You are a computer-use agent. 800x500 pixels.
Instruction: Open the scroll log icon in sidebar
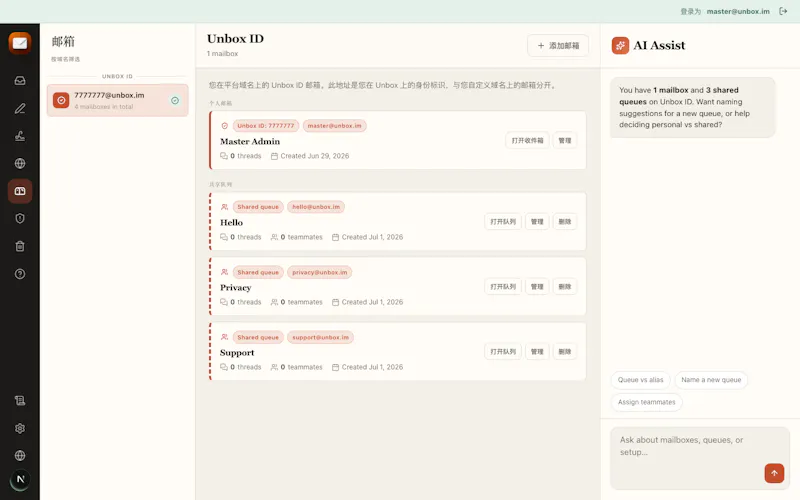pos(20,401)
